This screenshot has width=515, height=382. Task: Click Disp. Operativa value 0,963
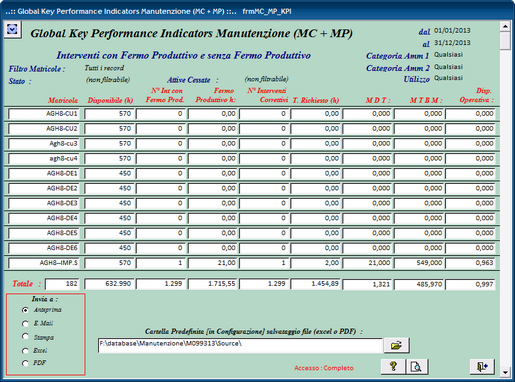click(470, 263)
